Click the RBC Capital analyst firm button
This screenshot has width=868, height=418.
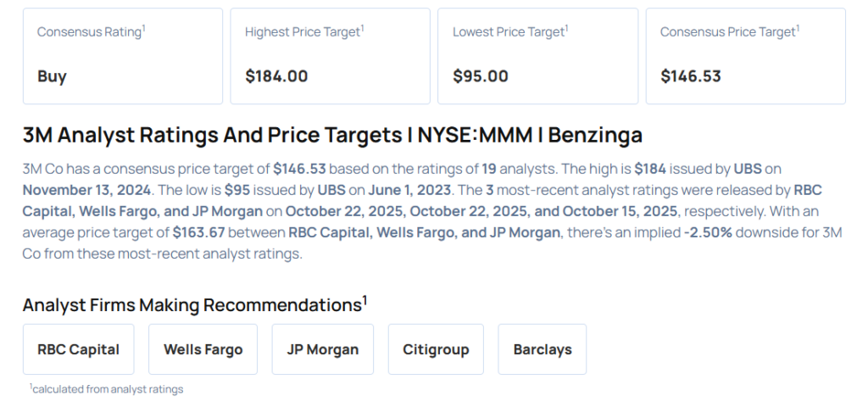[x=78, y=349]
